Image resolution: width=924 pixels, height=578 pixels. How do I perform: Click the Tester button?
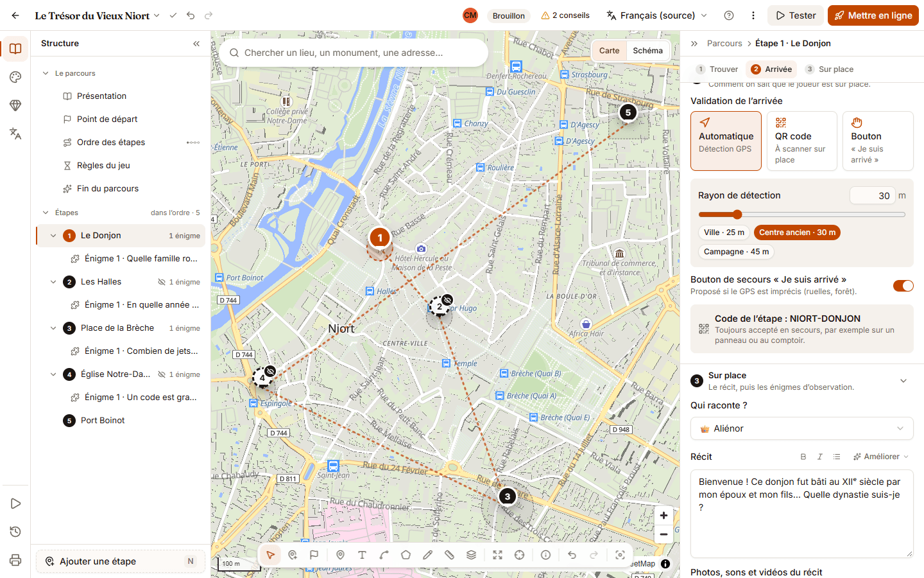tap(796, 15)
